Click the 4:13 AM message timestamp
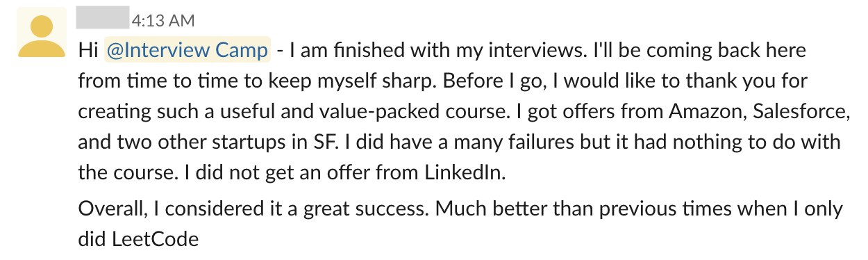This screenshot has width=868, height=260. point(162,20)
